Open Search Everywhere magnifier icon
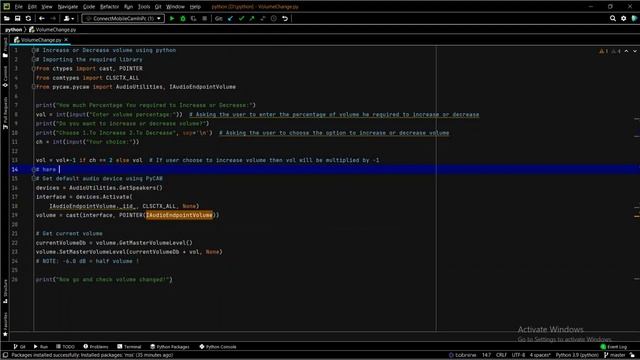 613,18
